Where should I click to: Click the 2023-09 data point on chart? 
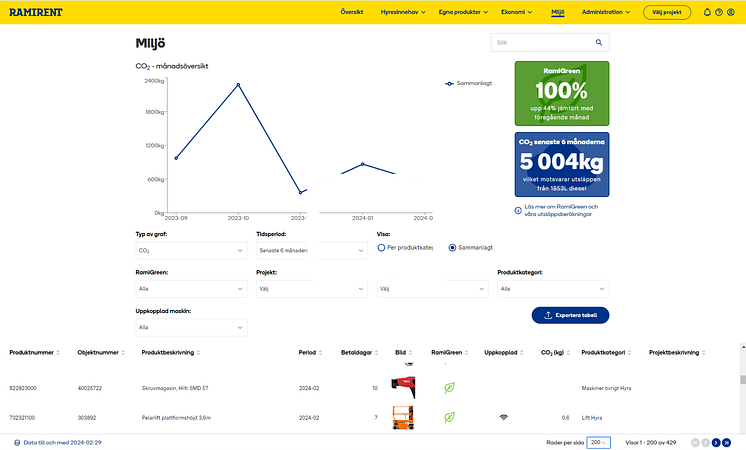[176, 158]
